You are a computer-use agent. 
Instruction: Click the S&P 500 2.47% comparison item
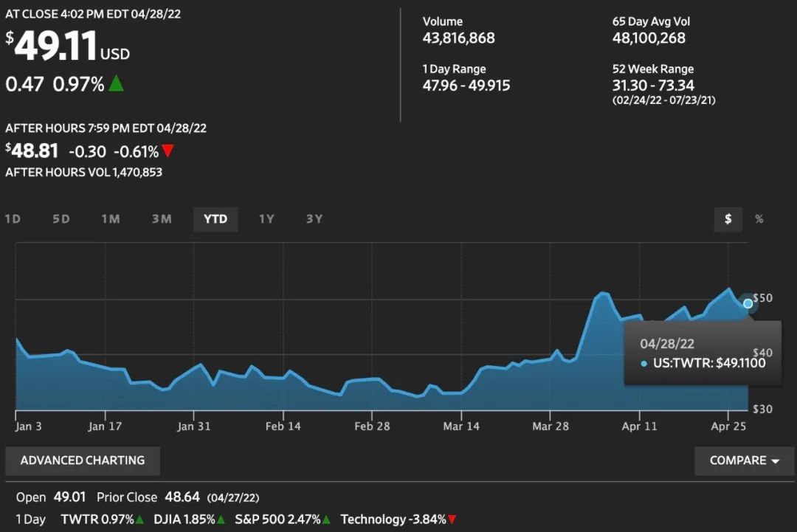click(x=281, y=519)
